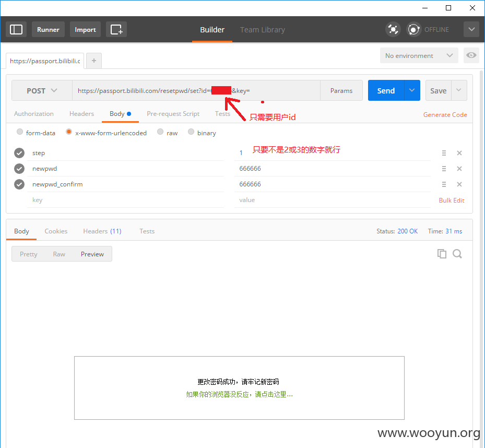This screenshot has height=448, width=485.
Task: Switch response view to Preview
Action: (x=92, y=254)
